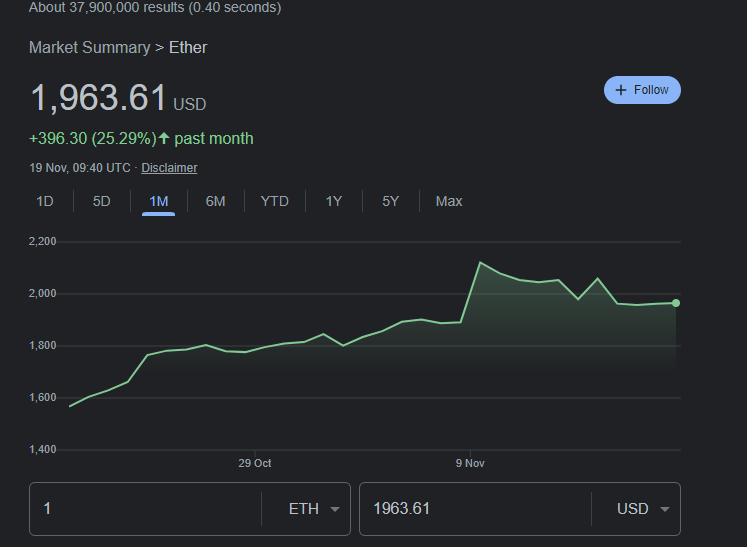
Task: Show the 6M price chart
Action: tap(215, 201)
